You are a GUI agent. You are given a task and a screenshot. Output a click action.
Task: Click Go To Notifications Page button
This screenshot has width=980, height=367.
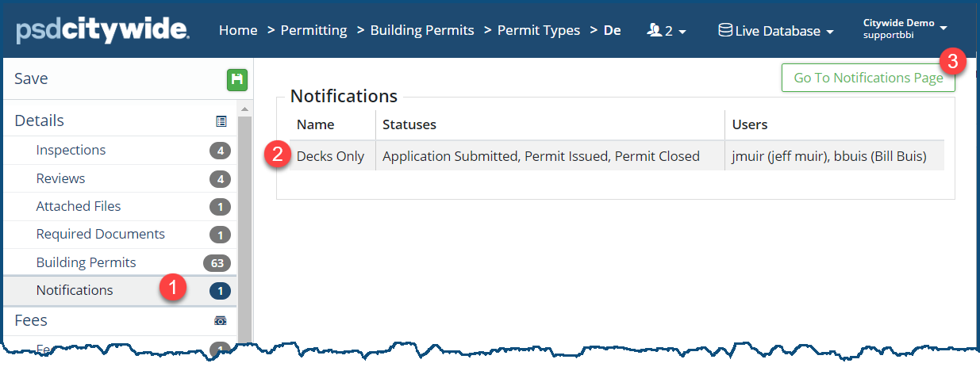[868, 78]
